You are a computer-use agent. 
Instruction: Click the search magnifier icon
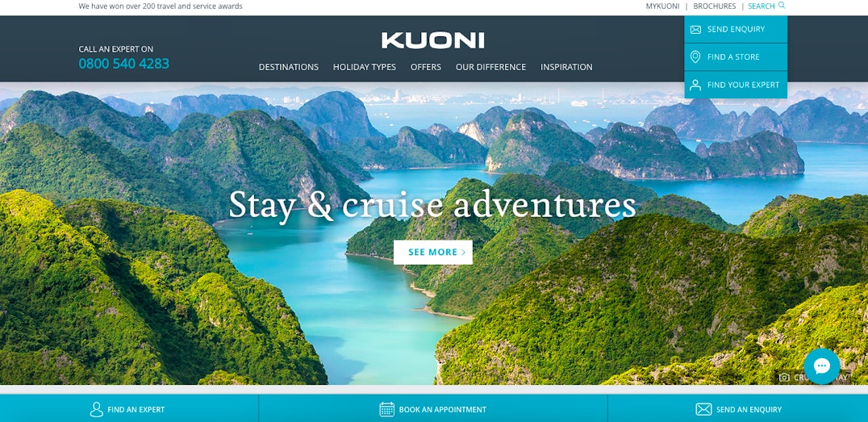pyautogui.click(x=782, y=6)
